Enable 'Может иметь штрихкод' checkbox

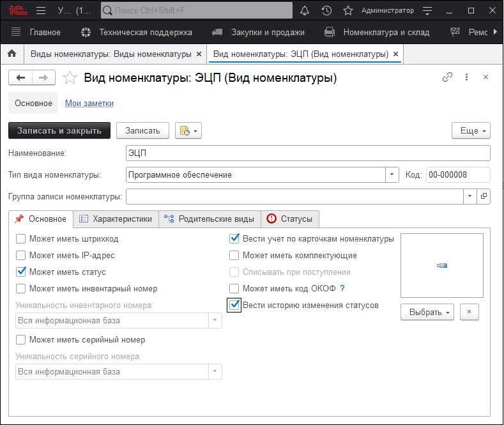coord(21,239)
